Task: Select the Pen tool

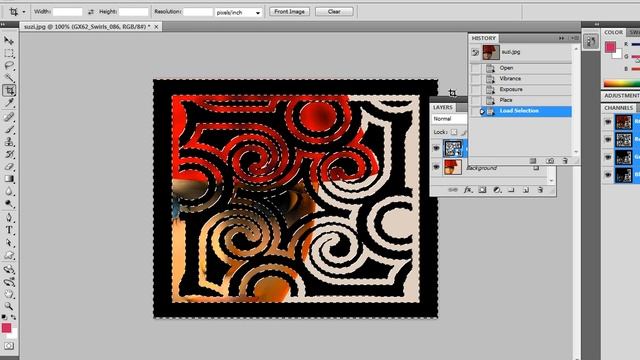Action: pyautogui.click(x=9, y=218)
